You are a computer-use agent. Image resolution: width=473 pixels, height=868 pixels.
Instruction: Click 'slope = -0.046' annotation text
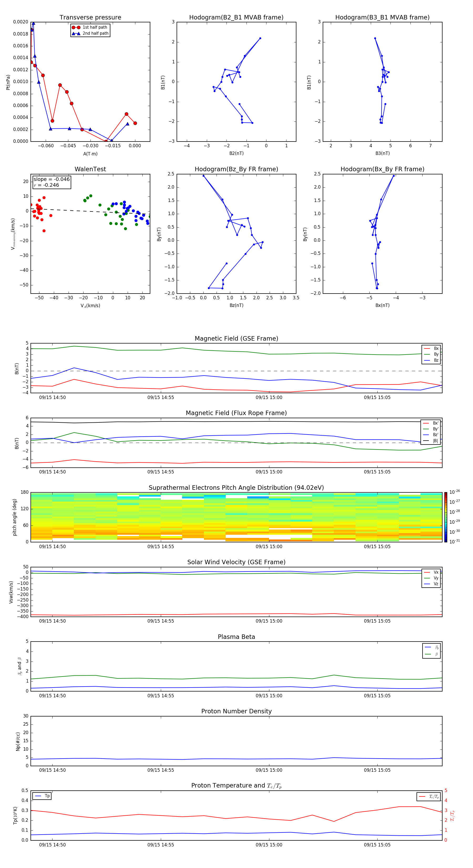[52, 179]
